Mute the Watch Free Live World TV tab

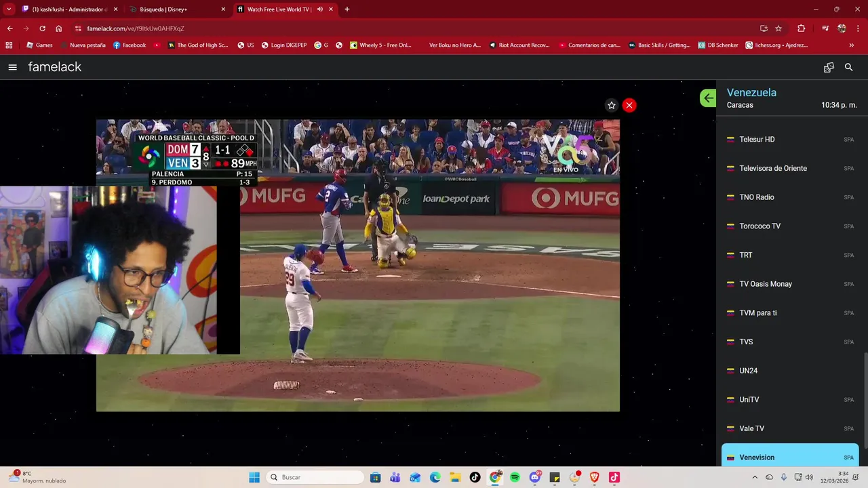pos(319,9)
